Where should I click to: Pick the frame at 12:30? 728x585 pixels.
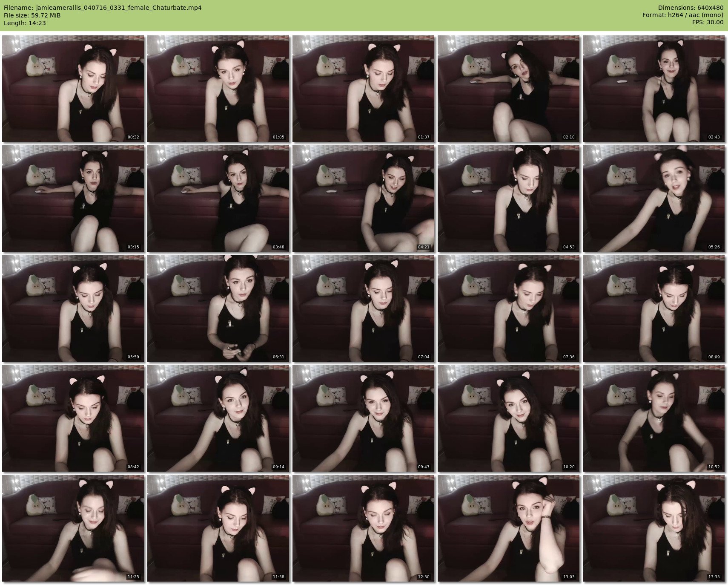point(363,528)
